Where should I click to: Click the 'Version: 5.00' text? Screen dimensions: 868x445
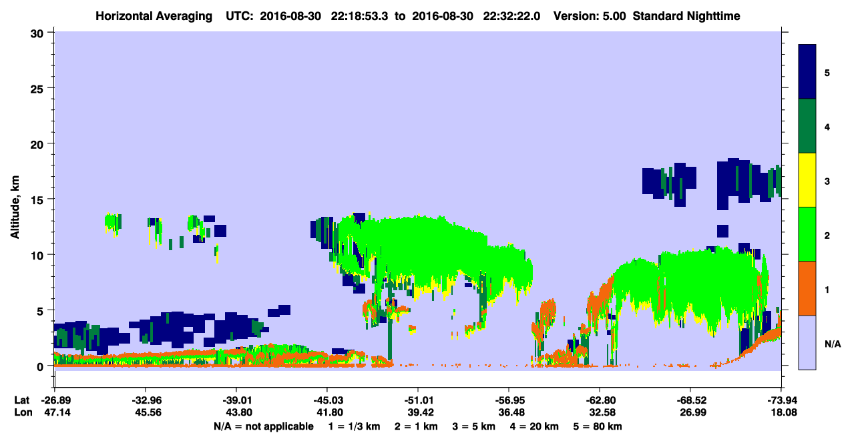590,16
